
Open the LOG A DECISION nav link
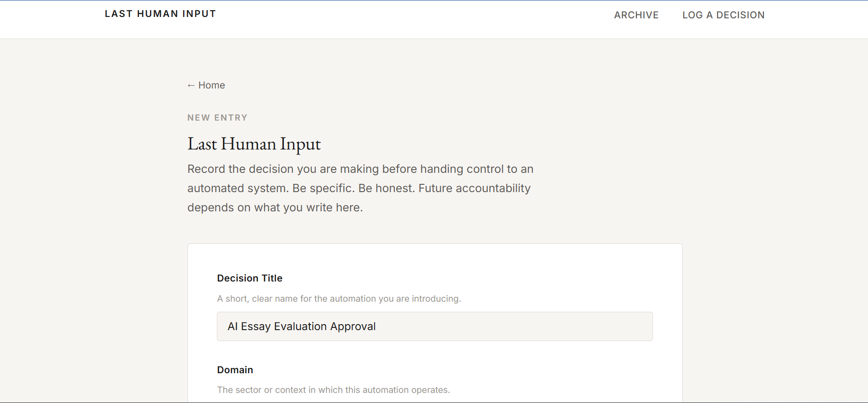(x=723, y=15)
